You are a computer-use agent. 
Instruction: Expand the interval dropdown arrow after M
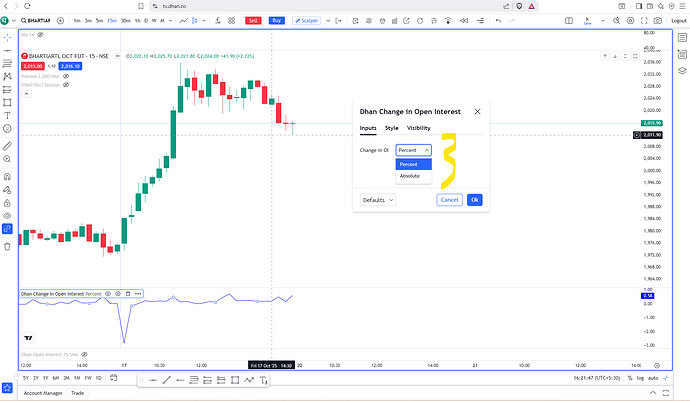[x=170, y=21]
